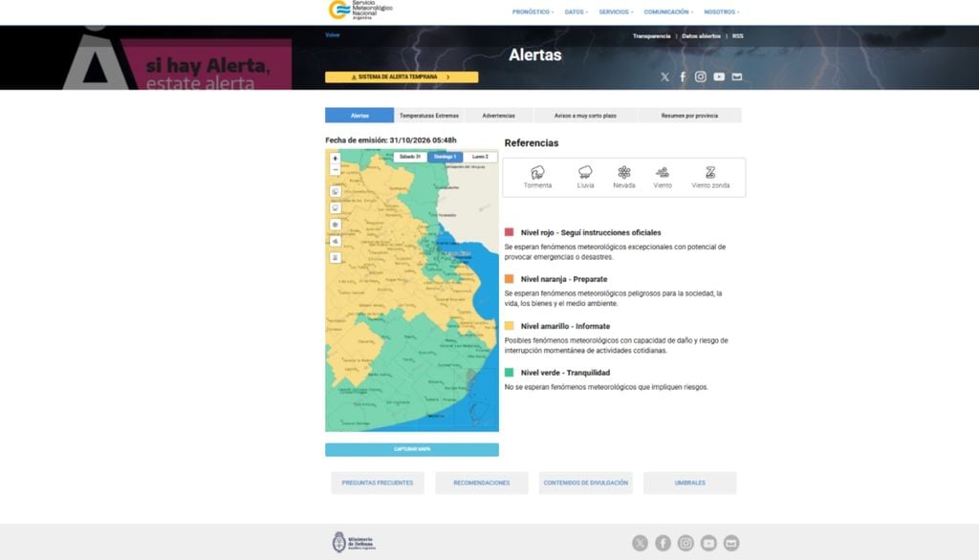Zoom out on the alert map
979x560 pixels.
[336, 170]
